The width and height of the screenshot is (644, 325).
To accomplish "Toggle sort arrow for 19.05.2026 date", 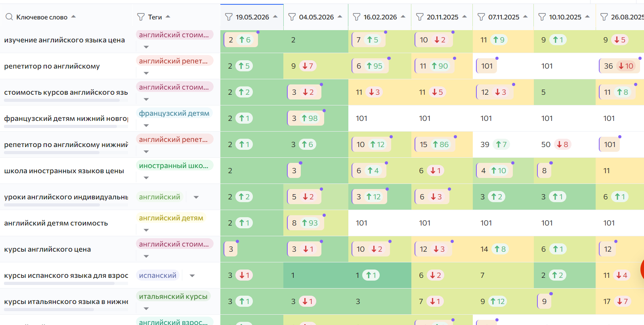I will click(x=275, y=17).
